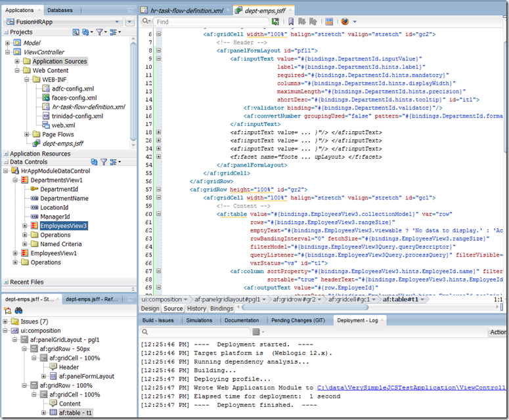Open the Projects filter funnel icon
The height and width of the screenshot is (420, 509).
[100, 31]
